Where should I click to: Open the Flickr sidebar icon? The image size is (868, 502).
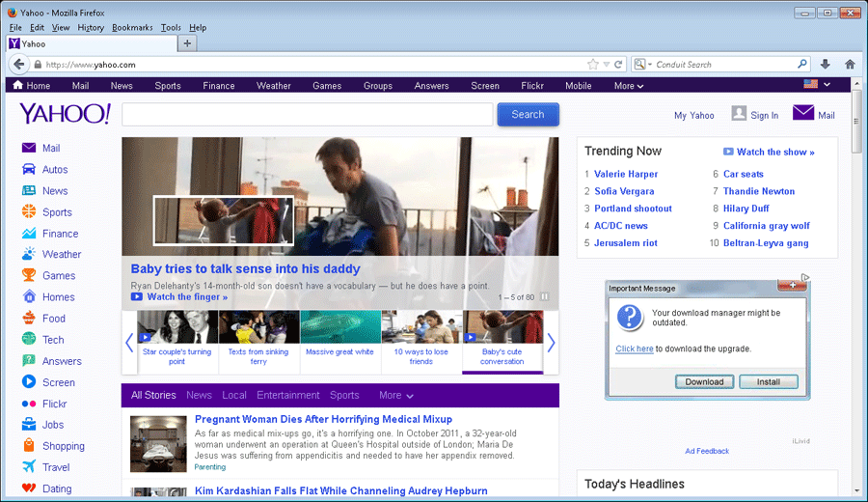[x=29, y=404]
